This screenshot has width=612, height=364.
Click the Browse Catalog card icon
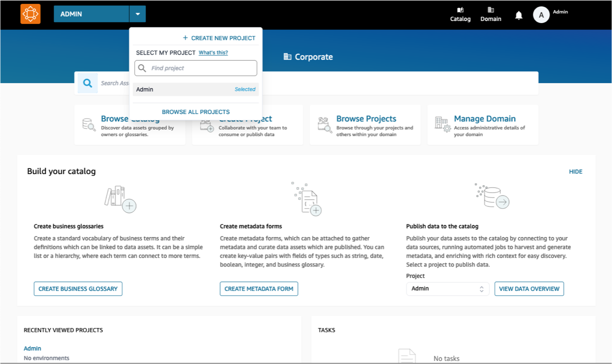[x=89, y=124]
